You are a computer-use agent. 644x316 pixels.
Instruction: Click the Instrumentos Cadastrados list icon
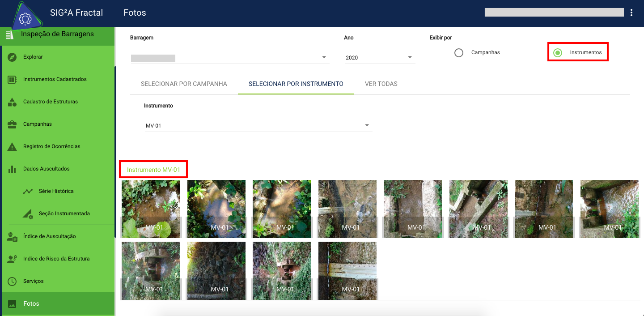point(12,79)
